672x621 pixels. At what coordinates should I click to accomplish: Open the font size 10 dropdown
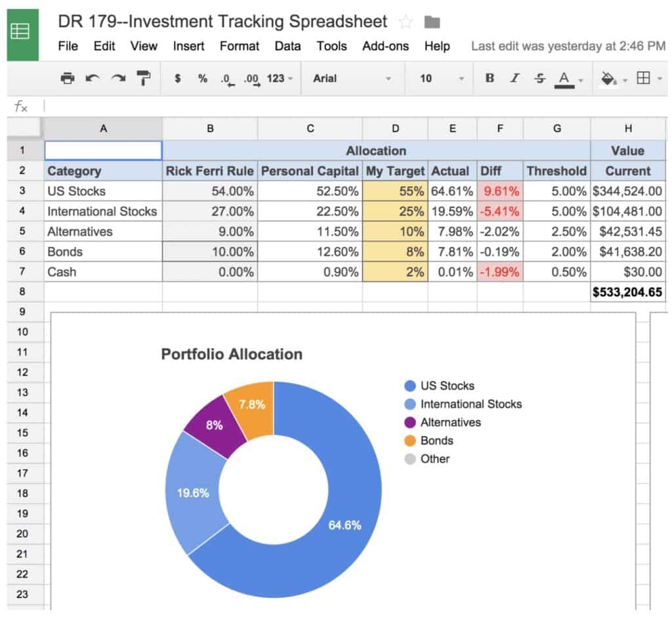[442, 78]
